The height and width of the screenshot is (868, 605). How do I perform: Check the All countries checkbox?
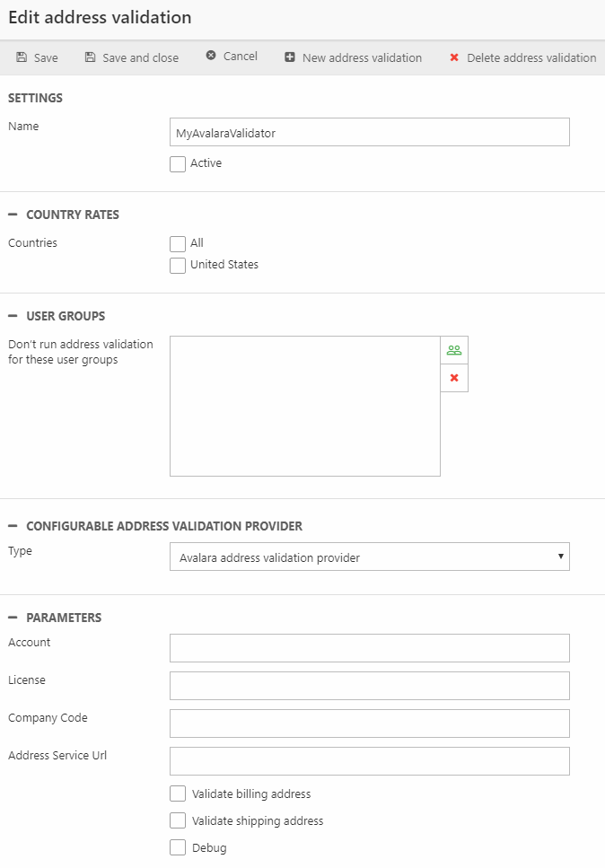coord(178,243)
